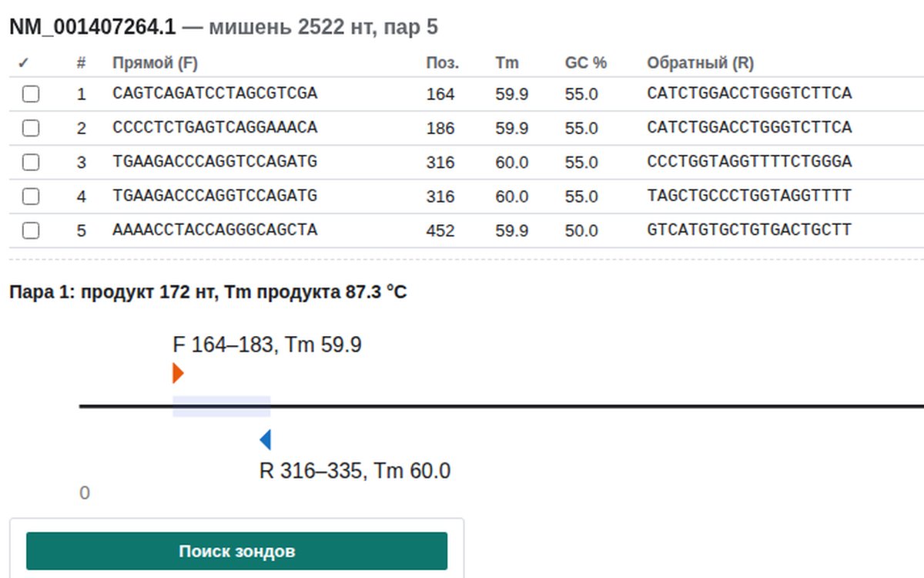This screenshot has height=578, width=924.
Task: Click the 'Поиск зондов' button
Action: 237,551
